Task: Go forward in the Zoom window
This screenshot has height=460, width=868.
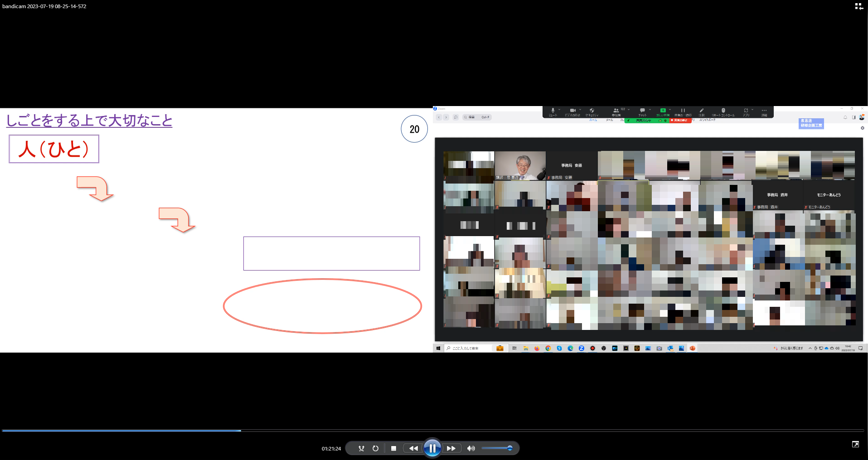Action: click(x=446, y=117)
